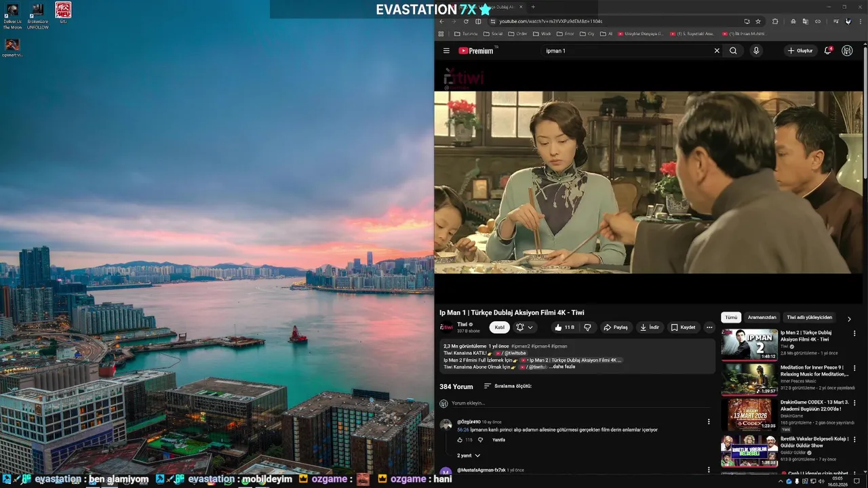Click the YouTube search magnifier button
This screenshot has height=488, width=868.
(x=733, y=51)
